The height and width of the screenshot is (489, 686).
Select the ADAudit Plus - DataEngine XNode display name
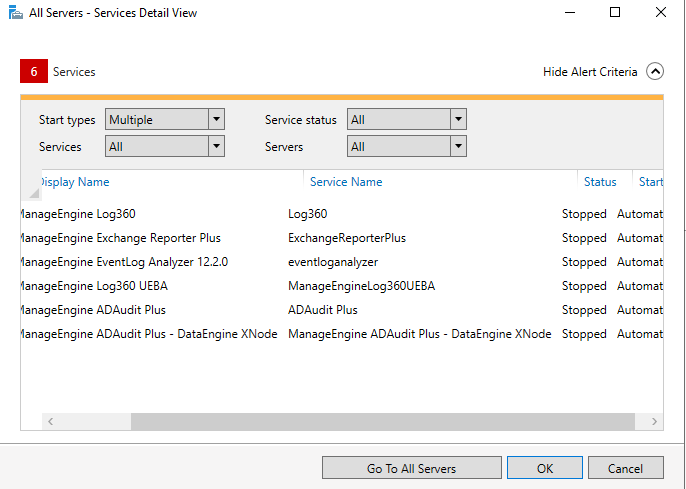pyautogui.click(x=149, y=334)
